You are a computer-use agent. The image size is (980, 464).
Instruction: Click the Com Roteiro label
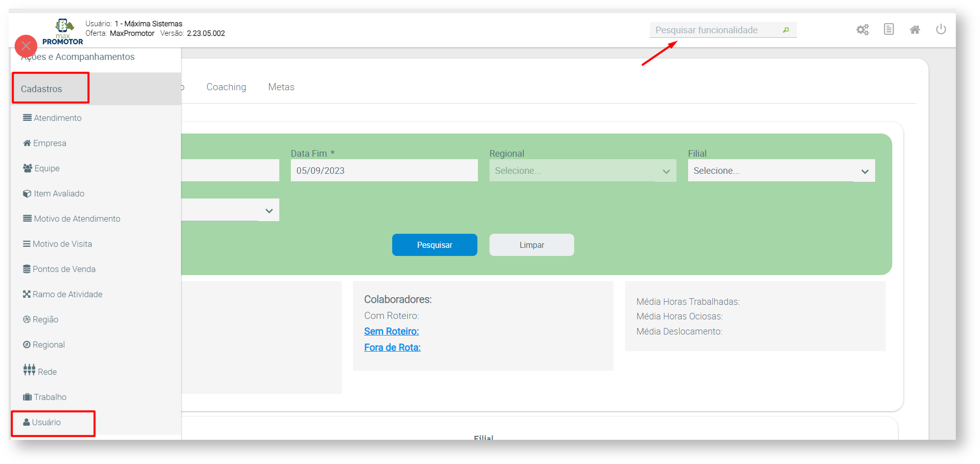coord(392,316)
